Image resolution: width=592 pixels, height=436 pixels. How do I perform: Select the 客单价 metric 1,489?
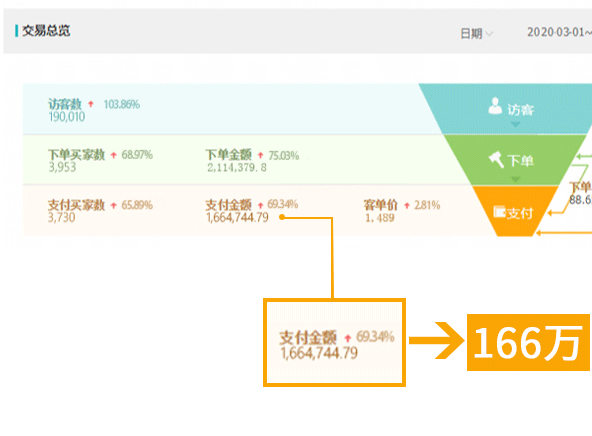pos(380,218)
